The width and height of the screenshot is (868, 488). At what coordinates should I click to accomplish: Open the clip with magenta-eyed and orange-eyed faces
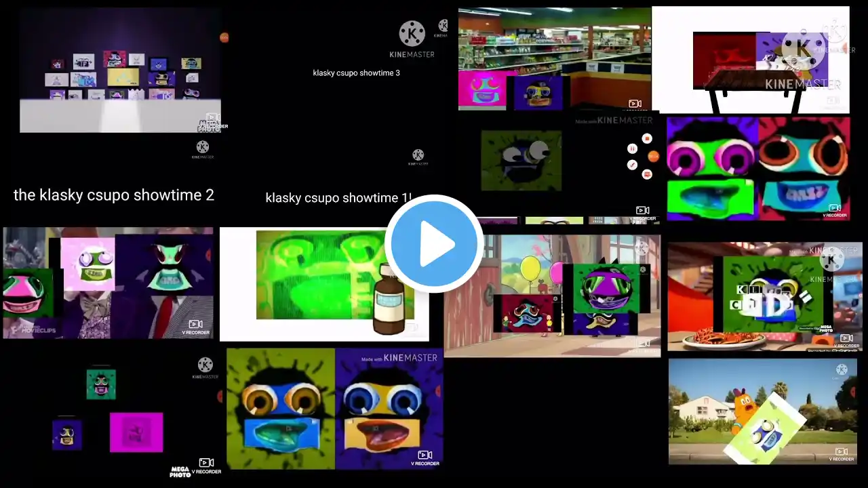coord(758,169)
